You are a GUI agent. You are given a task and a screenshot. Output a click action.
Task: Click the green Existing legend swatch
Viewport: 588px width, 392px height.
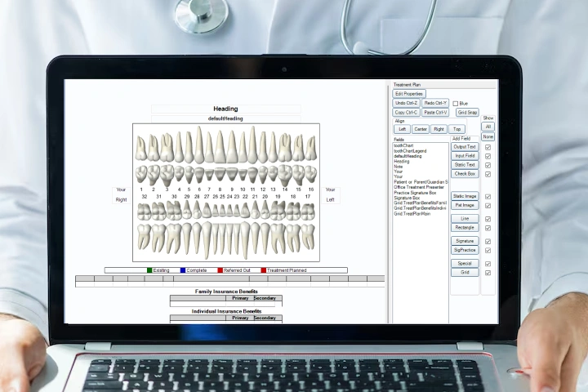click(x=149, y=270)
